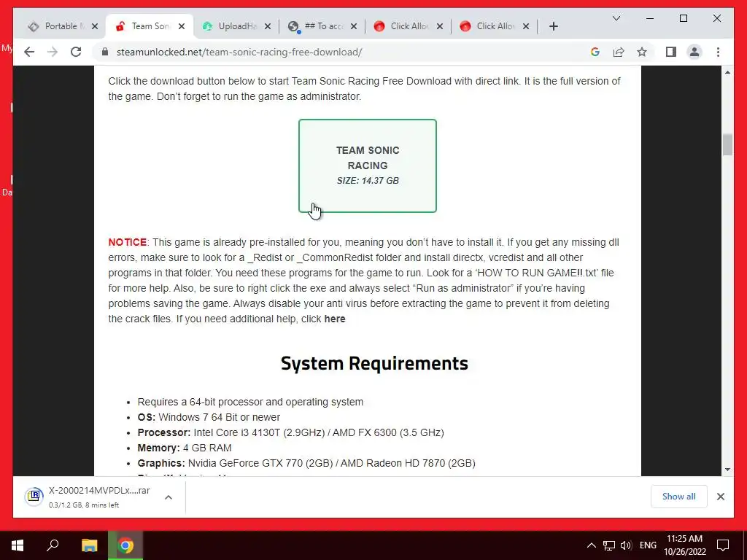Viewport: 747px width, 560px height.
Task: Click the 'OS: Windows 7 64 Bit' line
Action: [209, 417]
